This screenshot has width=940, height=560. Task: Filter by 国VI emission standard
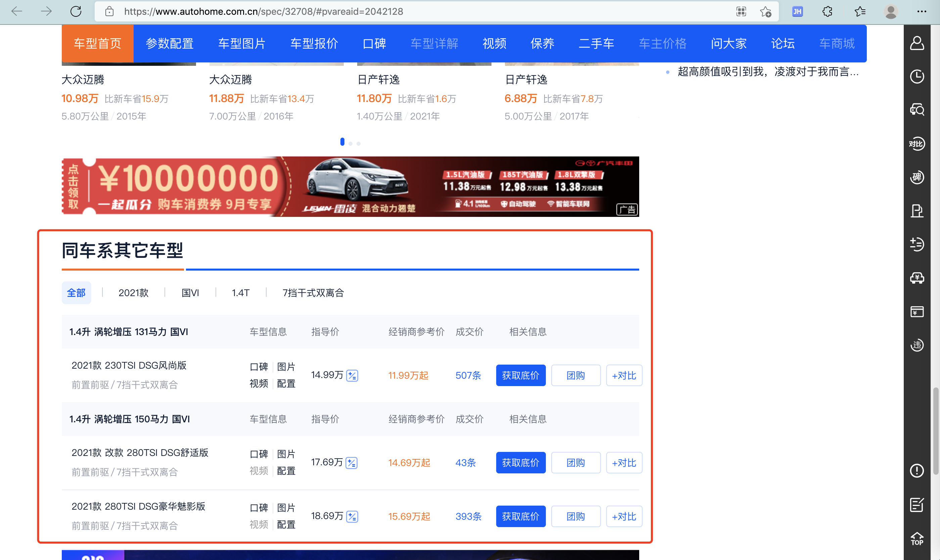coord(190,293)
